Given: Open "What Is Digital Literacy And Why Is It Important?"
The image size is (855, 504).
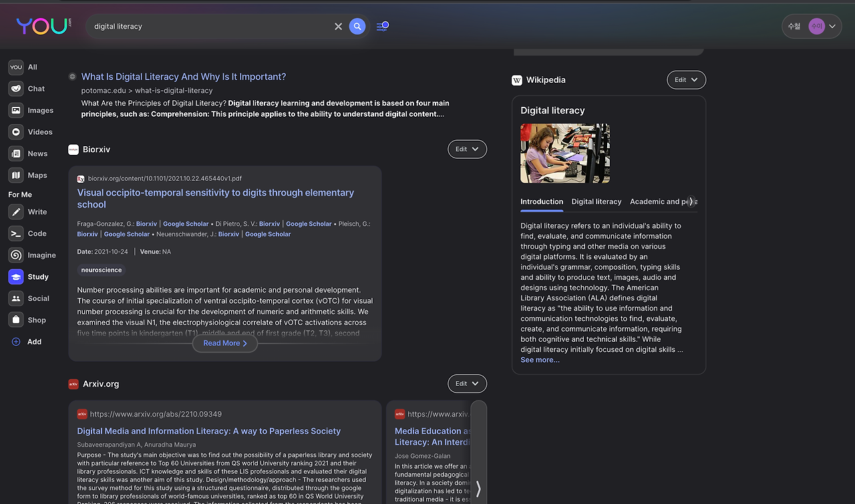Looking at the screenshot, I should tap(184, 77).
